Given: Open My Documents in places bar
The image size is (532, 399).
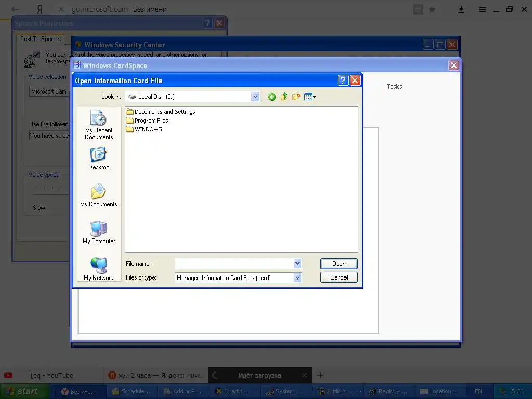Looking at the screenshot, I should [x=99, y=195].
